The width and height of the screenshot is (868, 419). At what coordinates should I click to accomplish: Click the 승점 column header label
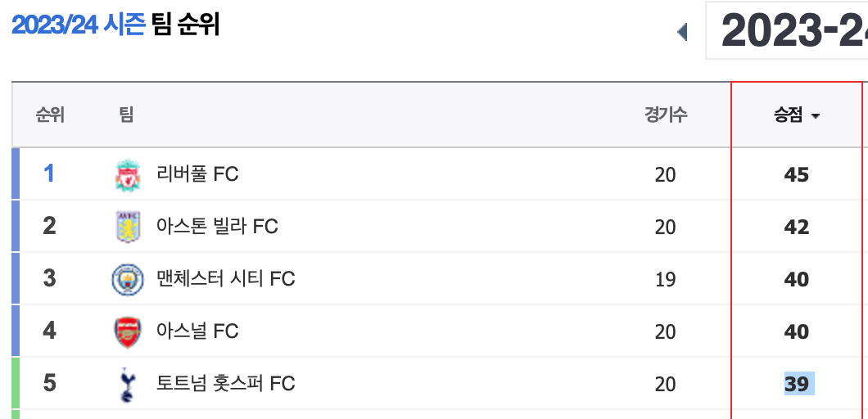coord(789,115)
